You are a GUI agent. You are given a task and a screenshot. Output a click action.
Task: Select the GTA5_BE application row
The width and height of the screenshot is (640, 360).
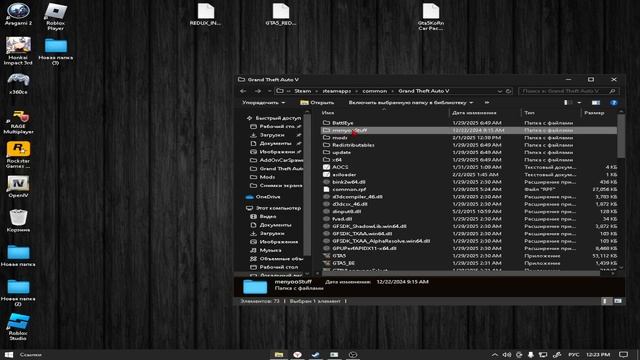469,263
